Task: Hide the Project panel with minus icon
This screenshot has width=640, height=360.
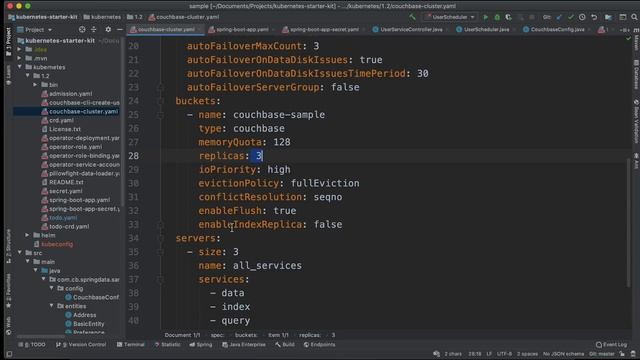Action: [120, 29]
